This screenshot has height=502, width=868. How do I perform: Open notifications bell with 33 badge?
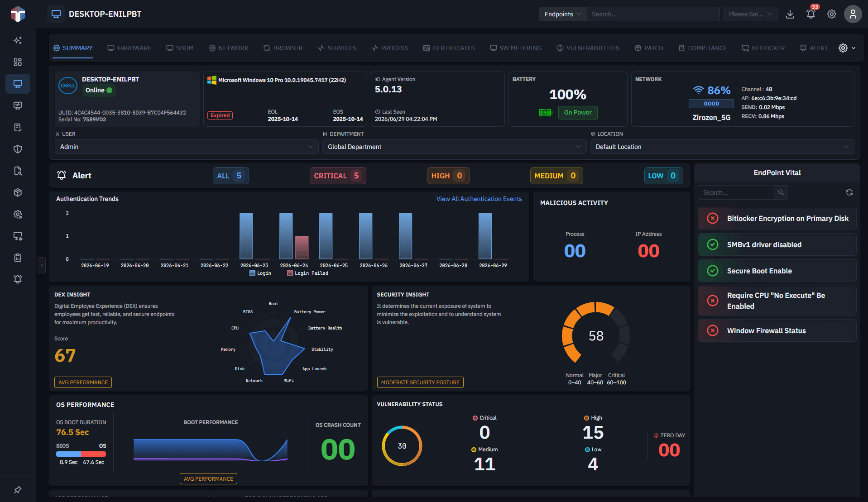811,14
